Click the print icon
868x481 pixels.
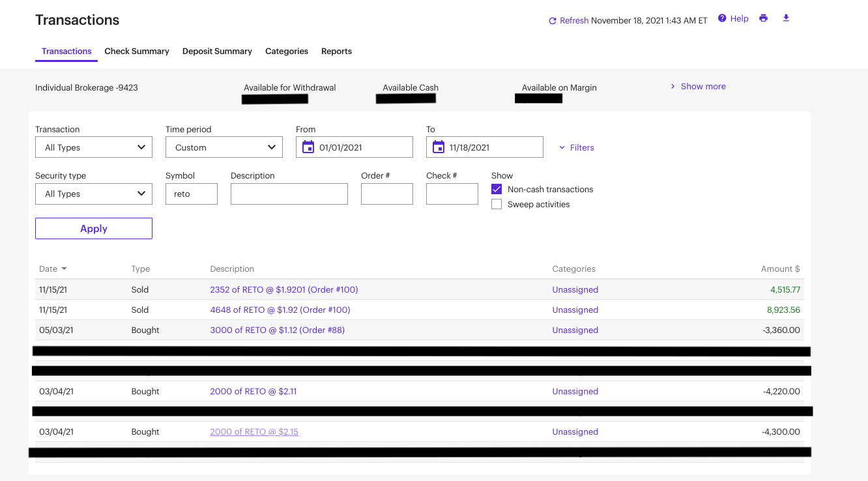point(763,18)
